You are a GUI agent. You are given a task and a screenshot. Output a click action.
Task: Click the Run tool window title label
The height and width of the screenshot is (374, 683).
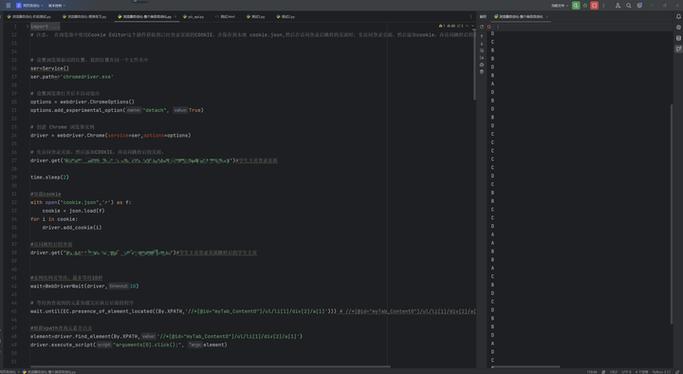[x=483, y=17]
